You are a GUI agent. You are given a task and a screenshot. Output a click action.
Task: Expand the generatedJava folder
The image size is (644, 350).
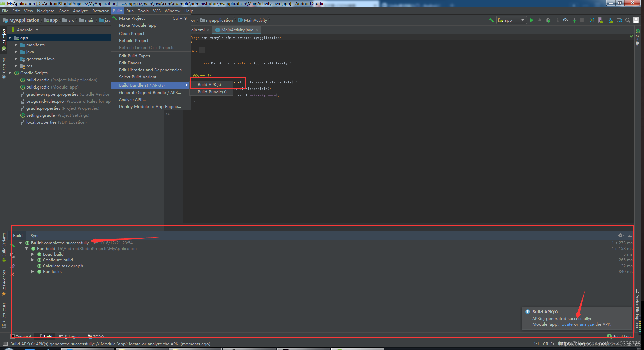pos(16,59)
